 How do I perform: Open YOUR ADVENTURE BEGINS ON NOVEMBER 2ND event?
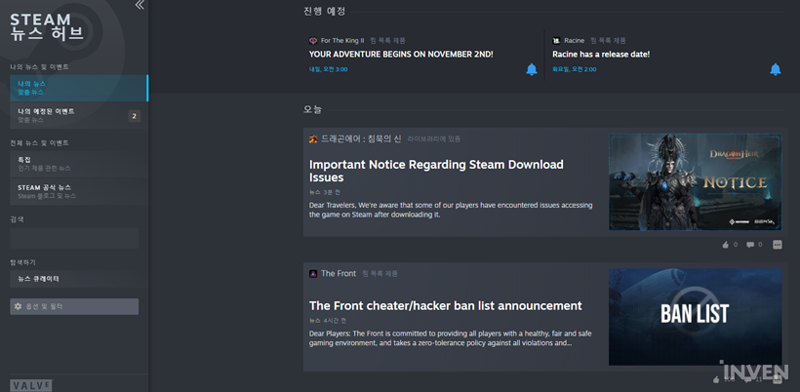401,54
